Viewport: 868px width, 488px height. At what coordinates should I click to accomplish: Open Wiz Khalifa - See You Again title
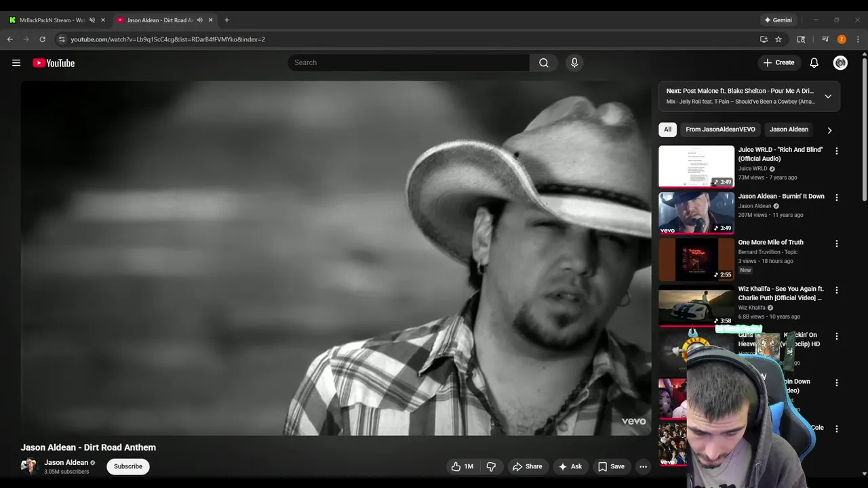pos(781,293)
